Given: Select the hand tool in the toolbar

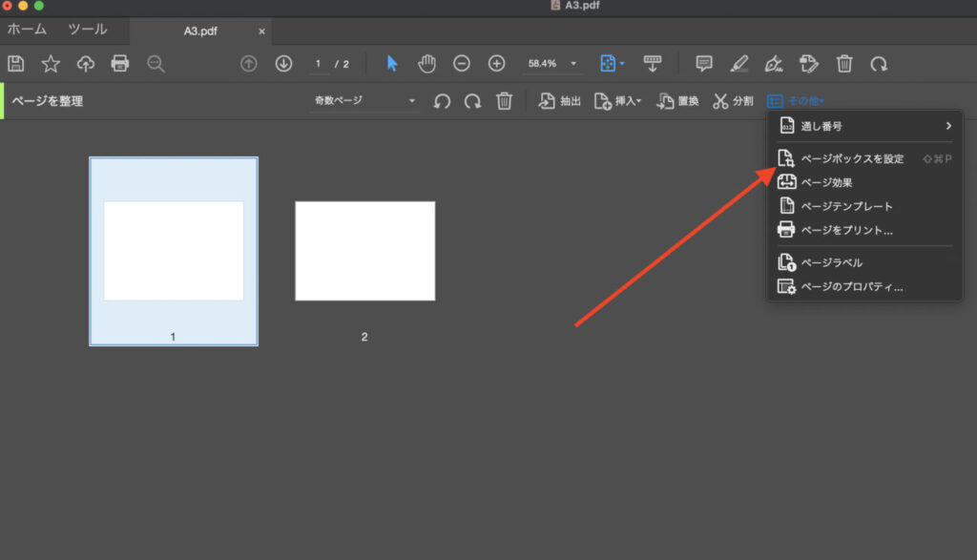Looking at the screenshot, I should click(426, 63).
